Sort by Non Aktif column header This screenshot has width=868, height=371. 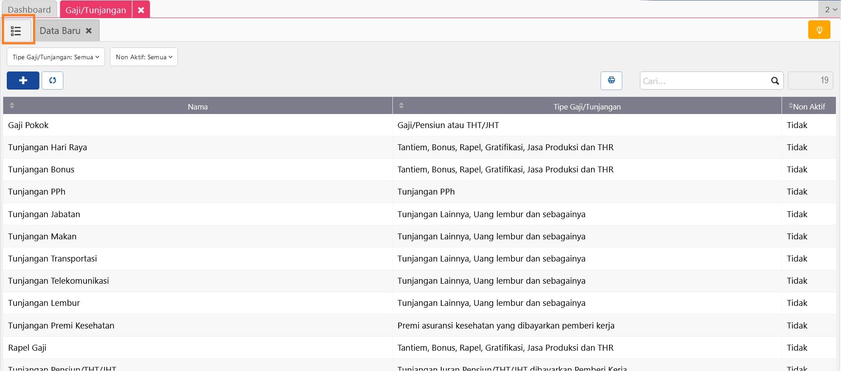coord(808,106)
